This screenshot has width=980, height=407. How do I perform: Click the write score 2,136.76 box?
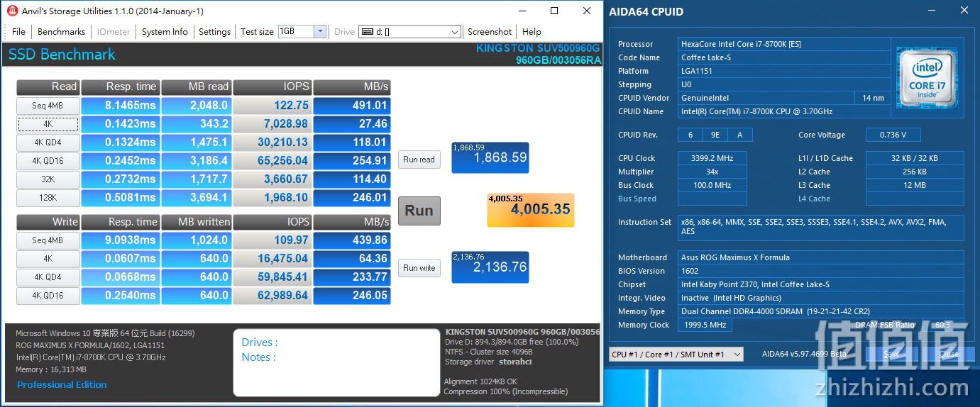pyautogui.click(x=490, y=267)
